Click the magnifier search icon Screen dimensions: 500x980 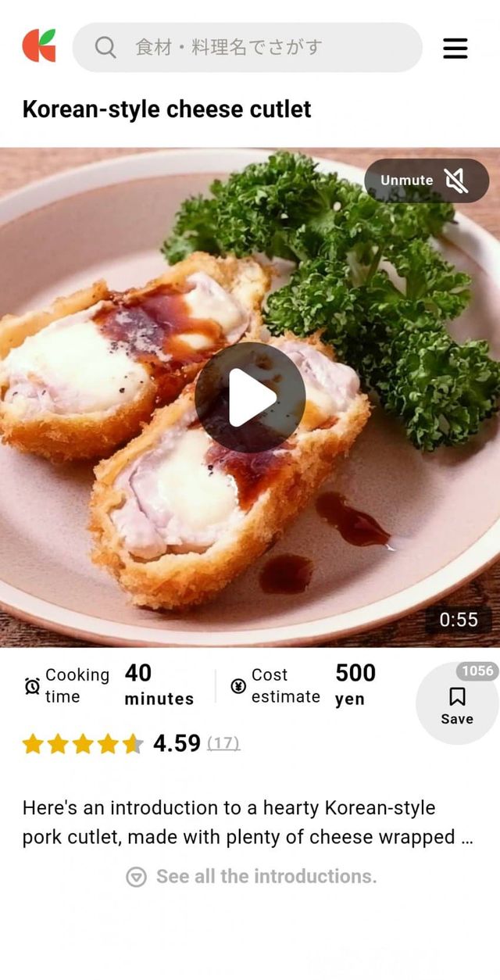pos(105,48)
